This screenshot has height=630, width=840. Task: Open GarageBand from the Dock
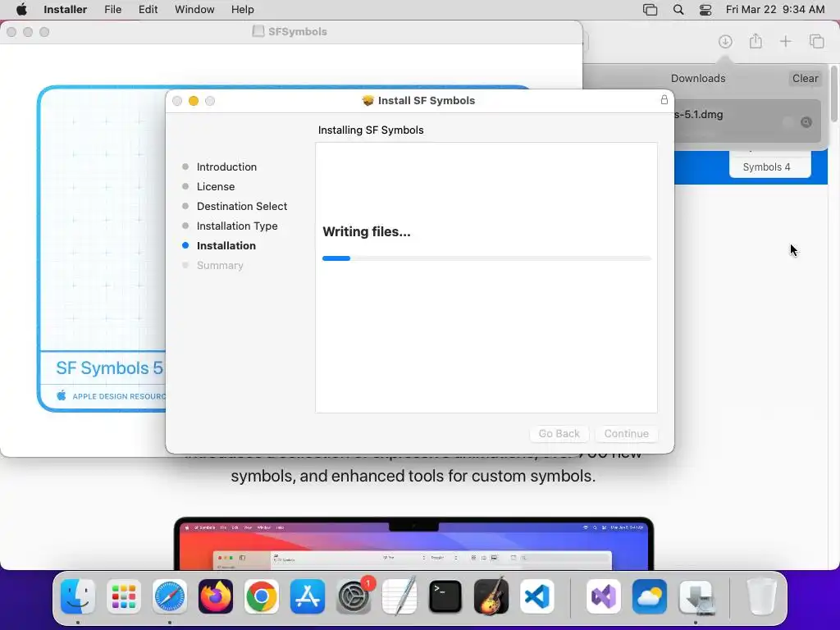[491, 596]
